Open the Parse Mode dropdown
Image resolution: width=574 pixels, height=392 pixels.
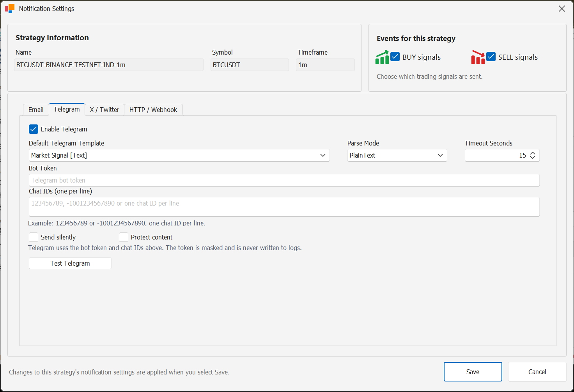coord(397,155)
